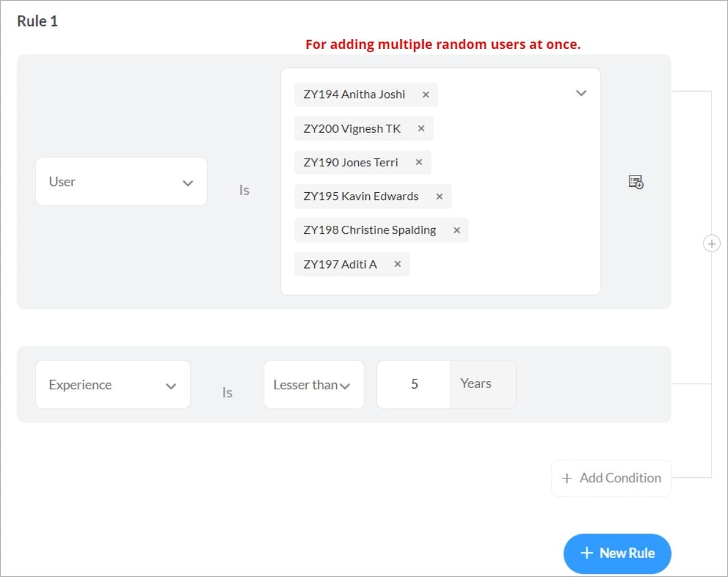This screenshot has width=728, height=577.
Task: Remove ZY197 Aditi A tag
Action: pos(397,264)
